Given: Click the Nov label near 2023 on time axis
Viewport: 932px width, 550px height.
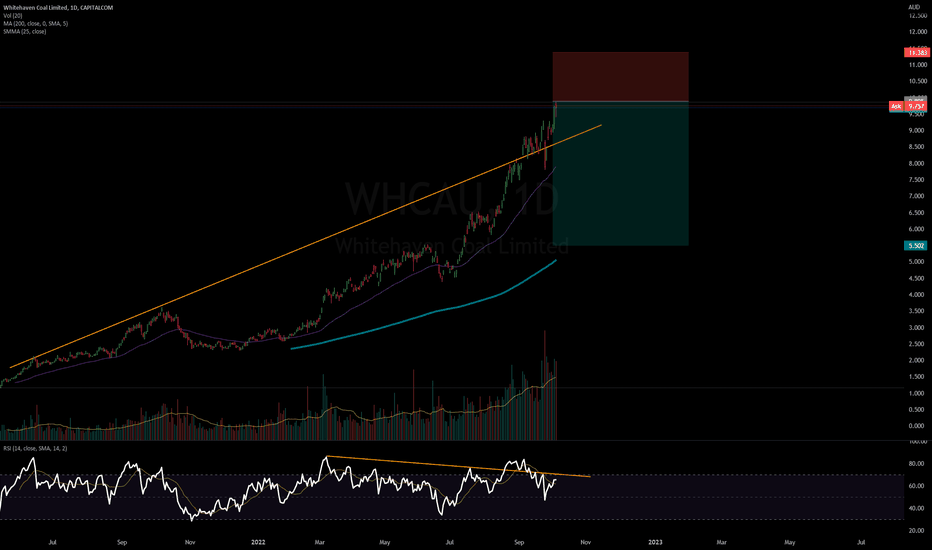Looking at the screenshot, I should pos(585,542).
